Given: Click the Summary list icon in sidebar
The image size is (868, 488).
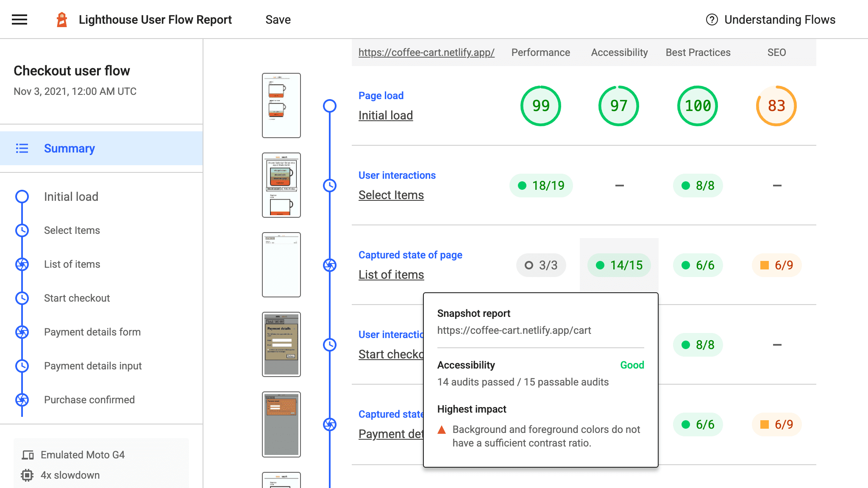Looking at the screenshot, I should click(22, 148).
